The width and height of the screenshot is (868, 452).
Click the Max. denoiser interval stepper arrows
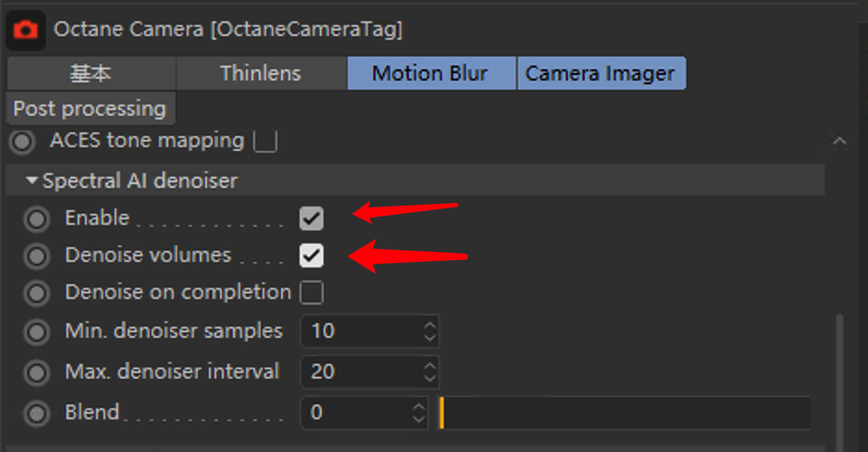pyautogui.click(x=429, y=371)
